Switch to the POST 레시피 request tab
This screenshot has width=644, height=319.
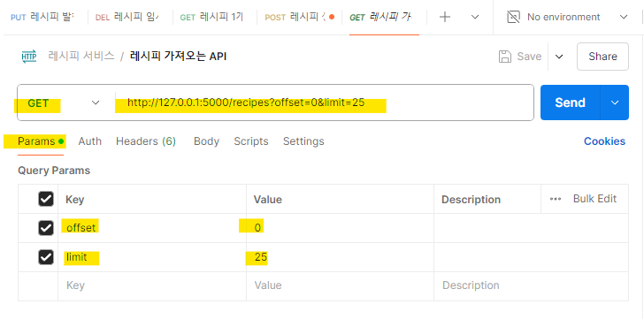tap(299, 17)
